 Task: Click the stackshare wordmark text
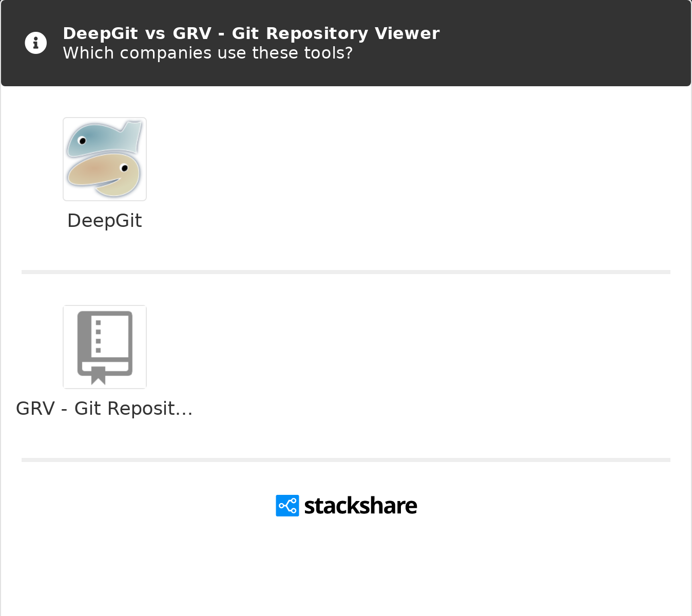point(360,506)
